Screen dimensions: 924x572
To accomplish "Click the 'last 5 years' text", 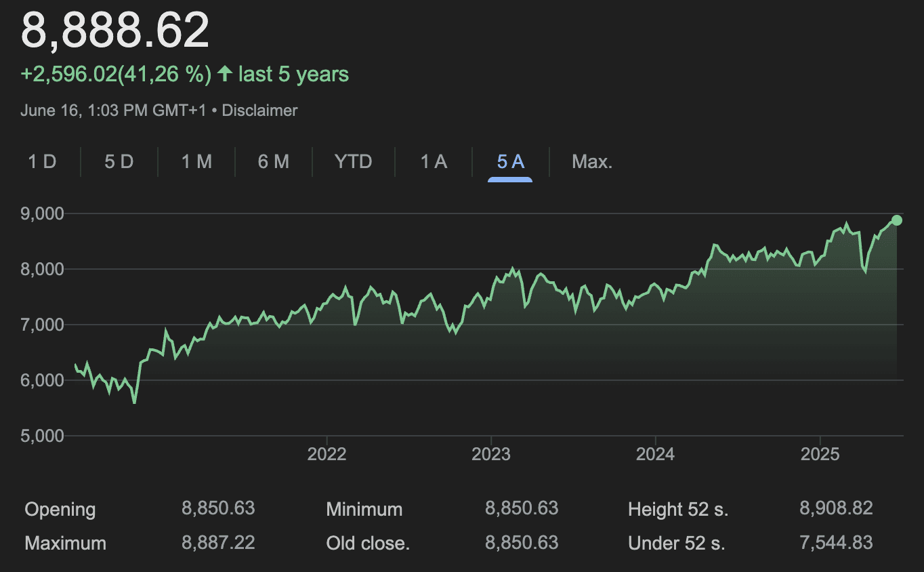I will [x=293, y=74].
